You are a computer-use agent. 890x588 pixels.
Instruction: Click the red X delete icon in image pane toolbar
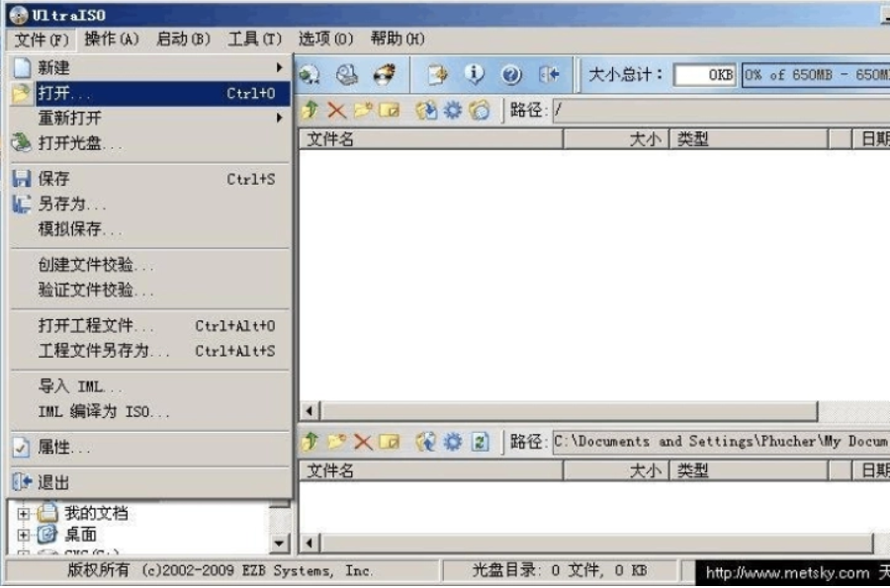(336, 110)
